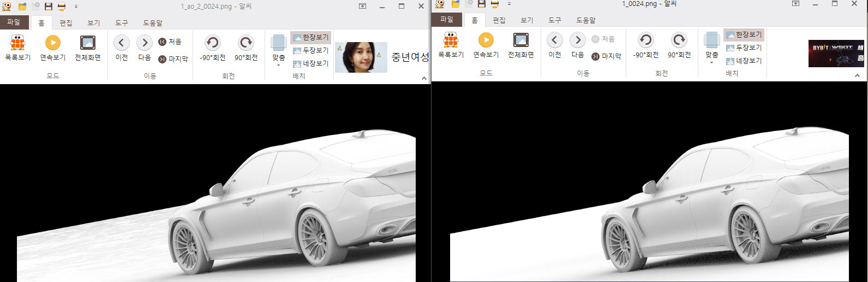Image resolution: width=868 pixels, height=282 pixels.
Task: Collapse the ribbon in right window
Action: 857,75
